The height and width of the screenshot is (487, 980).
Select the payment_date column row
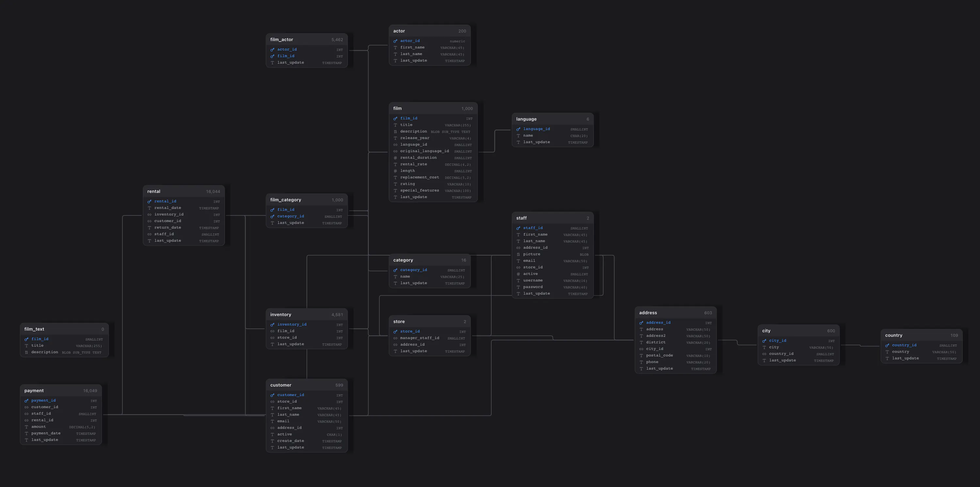61,433
